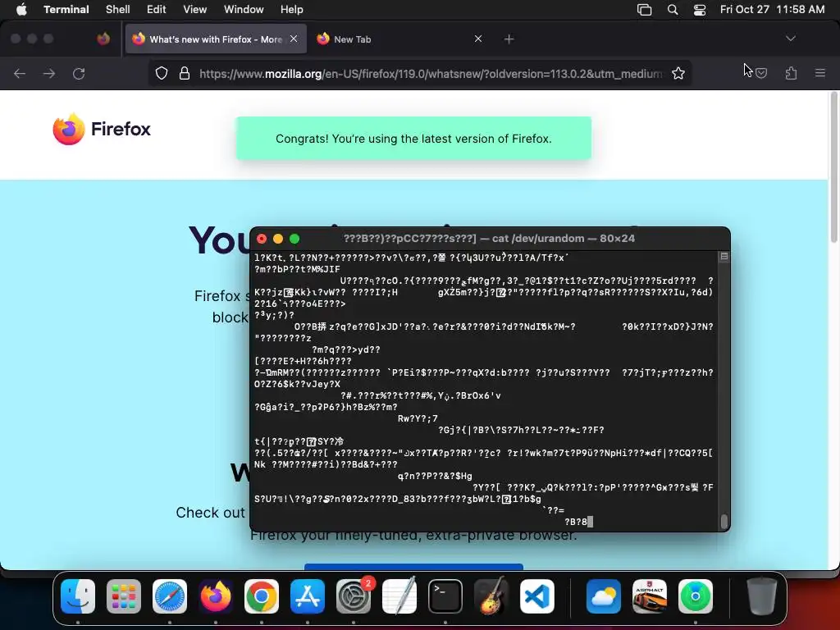Launch Google Chrome from the Dock
This screenshot has width=840, height=630.
(x=262, y=596)
